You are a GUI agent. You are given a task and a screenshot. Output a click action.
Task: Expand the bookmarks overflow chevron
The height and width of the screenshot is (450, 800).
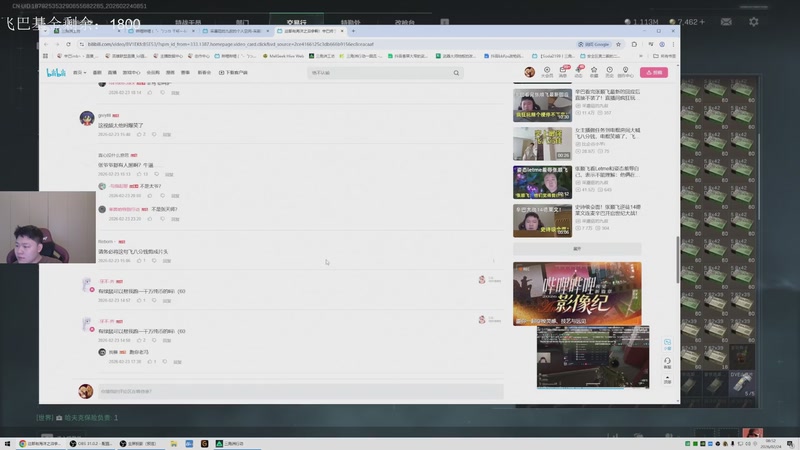(641, 56)
